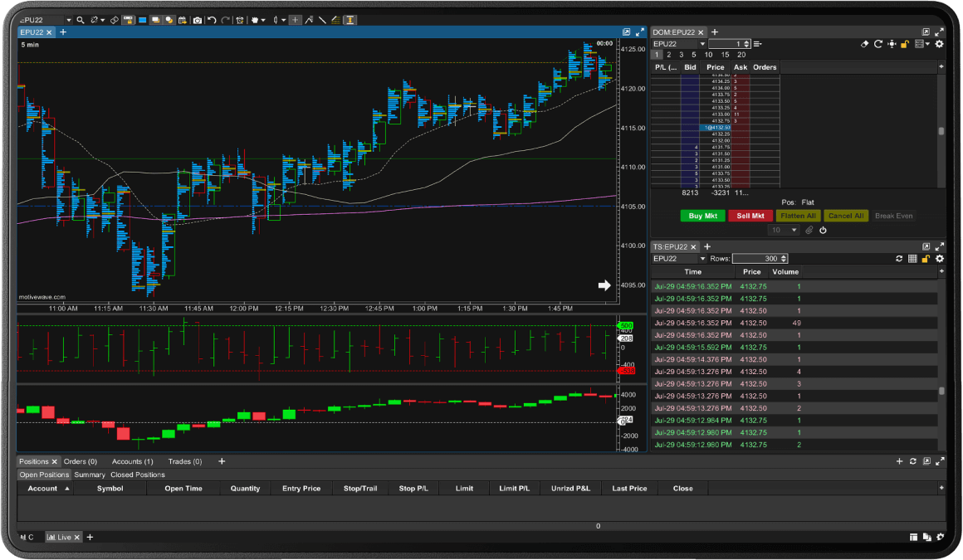Click the study/properties icon after redo
The image size is (963, 560).
240,20
